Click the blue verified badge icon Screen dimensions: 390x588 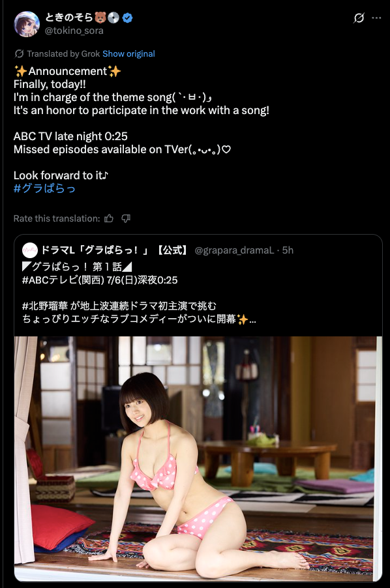(x=128, y=18)
